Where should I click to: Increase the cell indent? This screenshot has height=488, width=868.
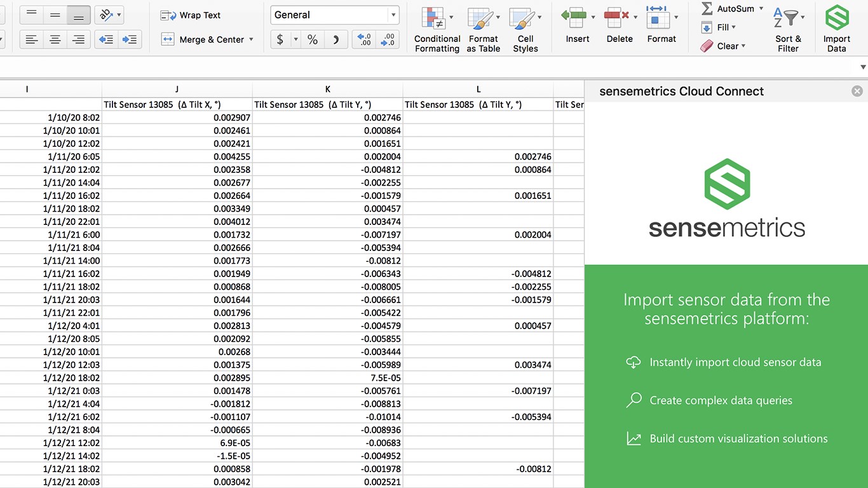pyautogui.click(x=129, y=39)
